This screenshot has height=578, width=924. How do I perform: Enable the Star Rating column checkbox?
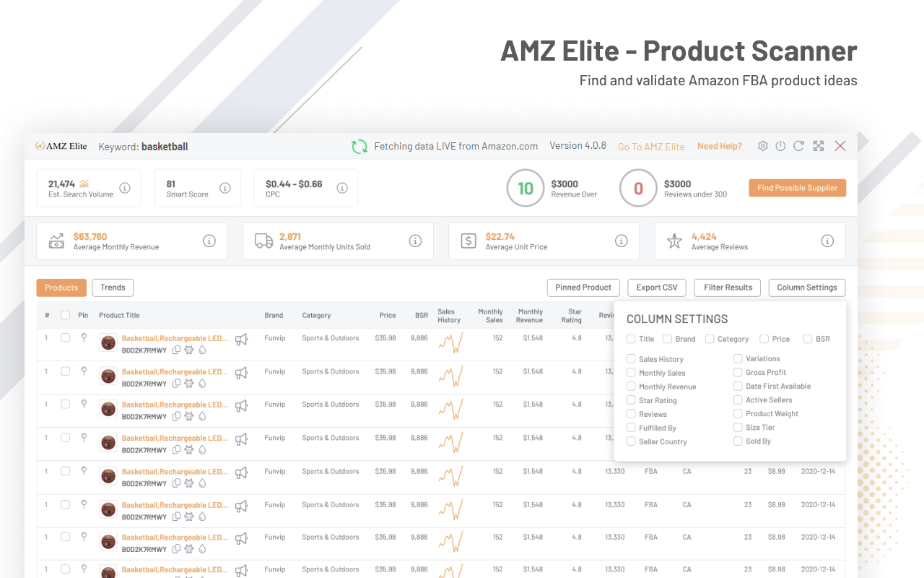coord(631,400)
